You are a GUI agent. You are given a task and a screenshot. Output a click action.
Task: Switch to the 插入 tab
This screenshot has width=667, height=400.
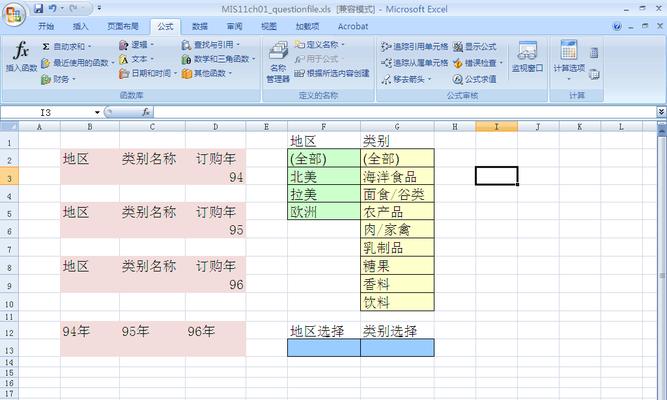point(80,26)
